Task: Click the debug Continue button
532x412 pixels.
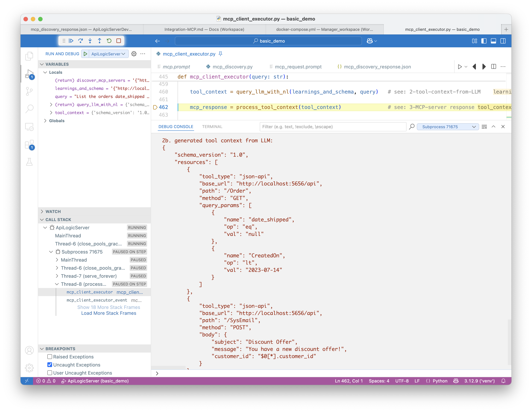Action: click(x=71, y=41)
